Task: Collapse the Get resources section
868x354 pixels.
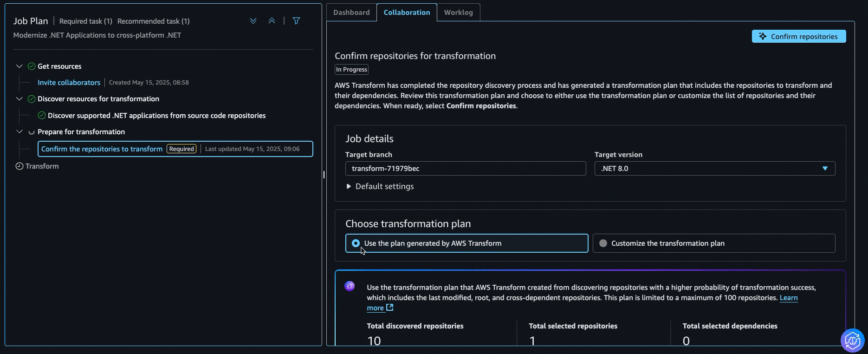Action: [19, 66]
